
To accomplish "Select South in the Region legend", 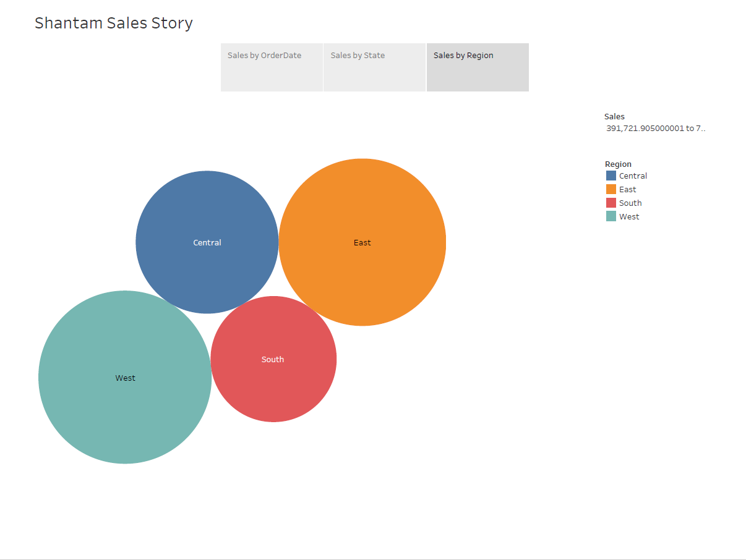I will pos(630,203).
